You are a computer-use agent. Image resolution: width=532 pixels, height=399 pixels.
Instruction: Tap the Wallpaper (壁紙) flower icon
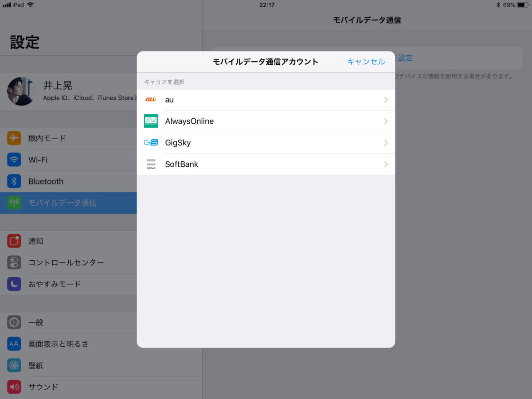(x=14, y=365)
